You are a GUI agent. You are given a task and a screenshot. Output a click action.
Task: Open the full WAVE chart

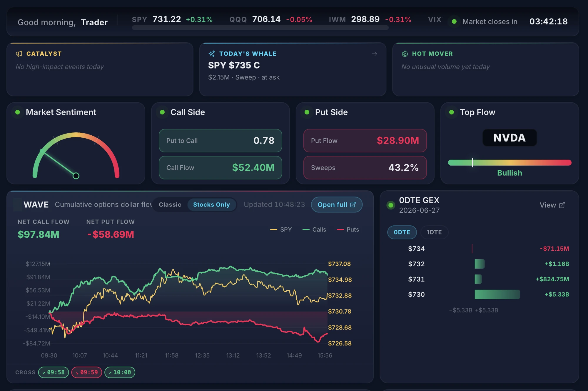(337, 204)
